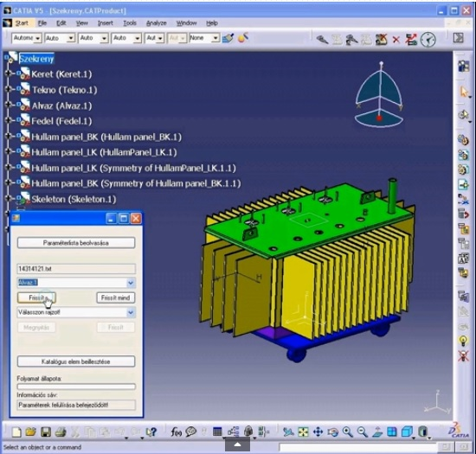Click the Fit All In icon
Image resolution: width=476 pixels, height=454 pixels.
[x=303, y=432]
